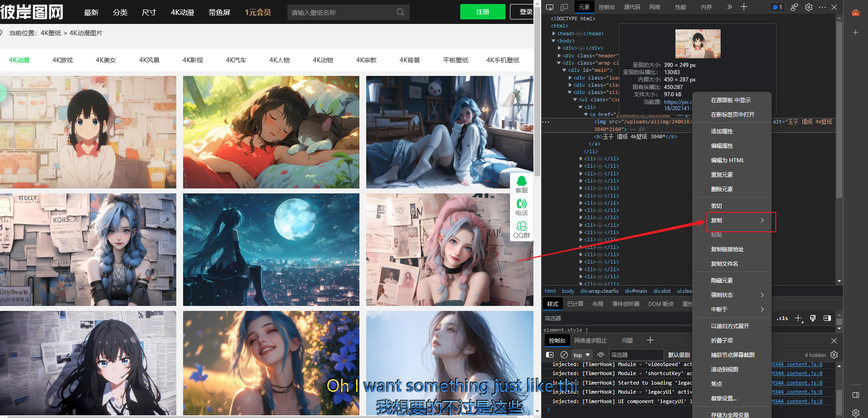Close the console drawer panel
Image resolution: width=868 pixels, height=418 pixels.
[834, 340]
